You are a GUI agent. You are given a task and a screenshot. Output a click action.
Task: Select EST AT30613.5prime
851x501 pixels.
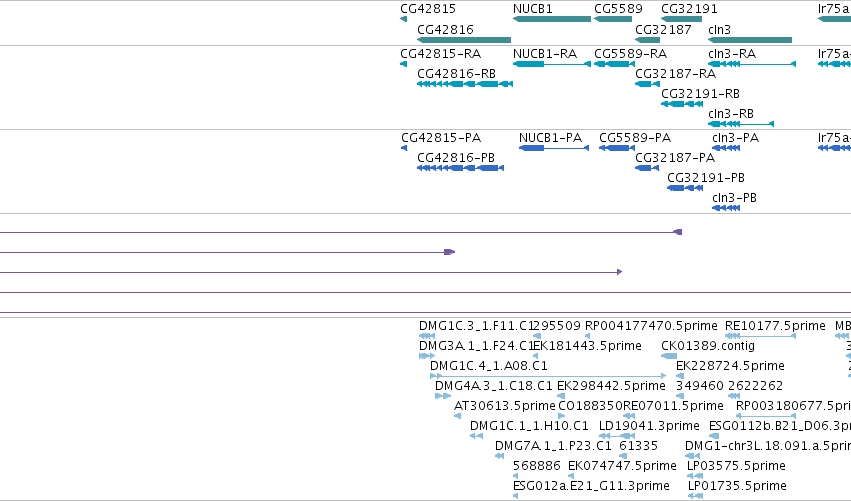504,406
